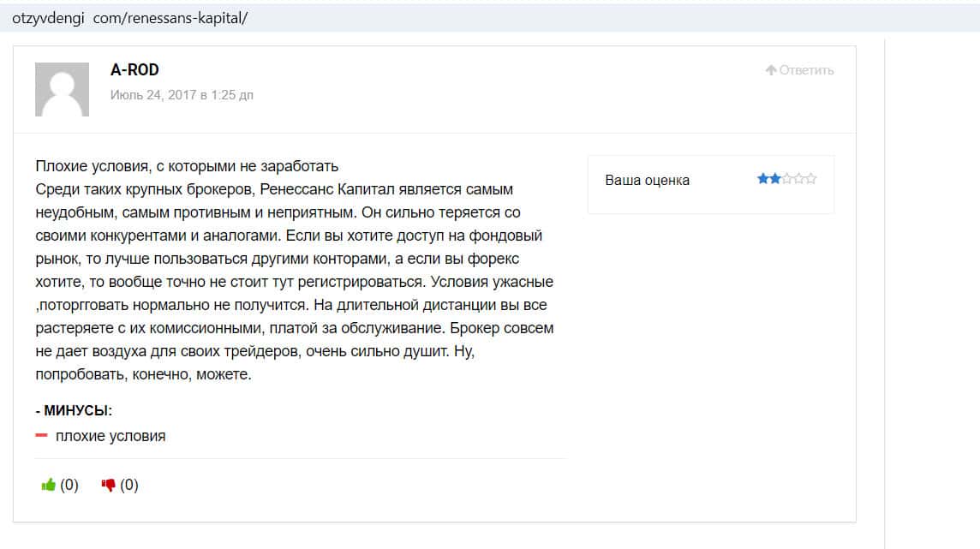Viewport: 980px width, 549px height.
Task: Select the first rating star
Action: (762, 179)
